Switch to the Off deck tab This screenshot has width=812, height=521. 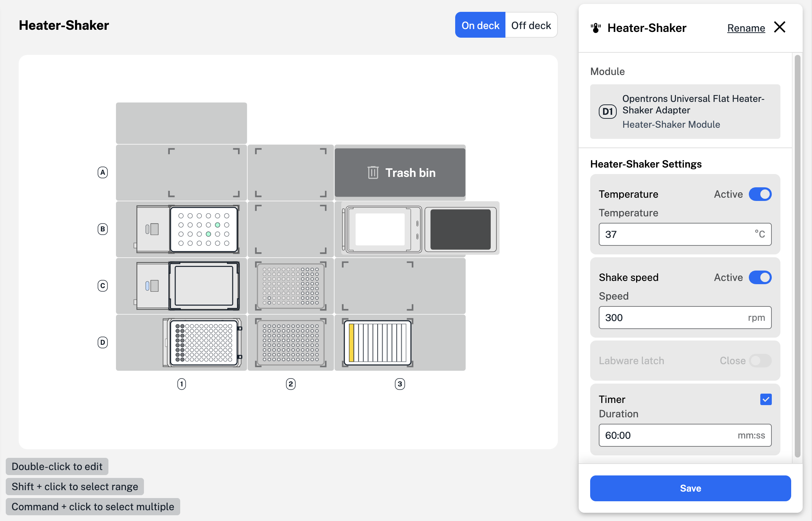click(x=531, y=25)
